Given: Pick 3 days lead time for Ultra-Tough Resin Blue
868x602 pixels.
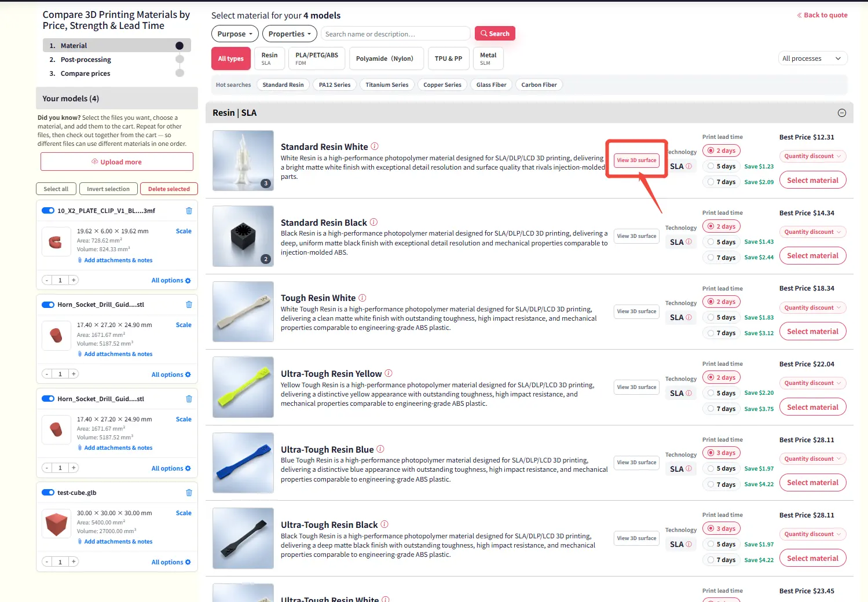Looking at the screenshot, I should point(721,453).
